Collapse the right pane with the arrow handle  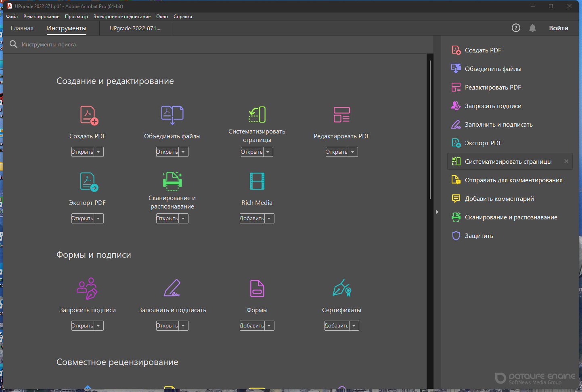click(437, 212)
